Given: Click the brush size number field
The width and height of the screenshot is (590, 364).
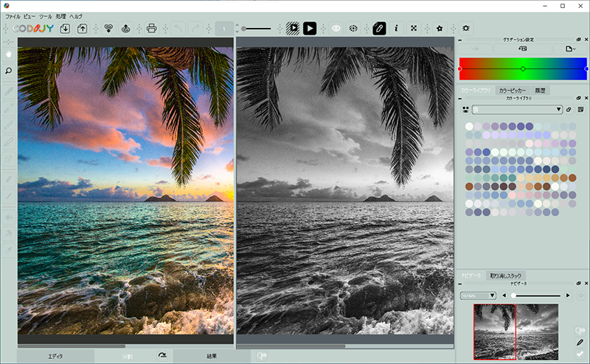Looking at the screenshot, I should pyautogui.click(x=224, y=29).
